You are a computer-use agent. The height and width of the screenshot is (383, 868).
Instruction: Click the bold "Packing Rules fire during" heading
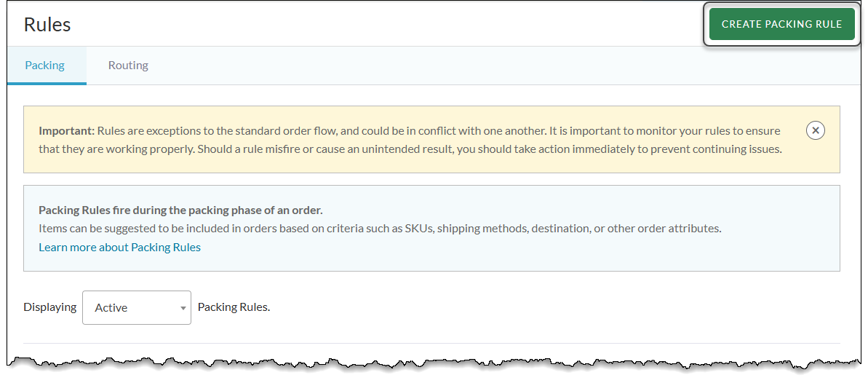coord(180,210)
